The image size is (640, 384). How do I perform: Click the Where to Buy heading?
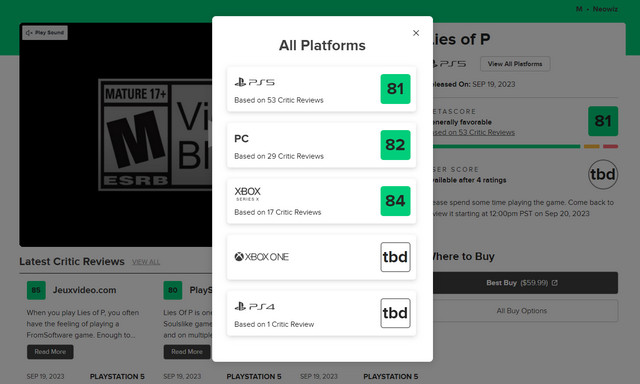tap(464, 256)
